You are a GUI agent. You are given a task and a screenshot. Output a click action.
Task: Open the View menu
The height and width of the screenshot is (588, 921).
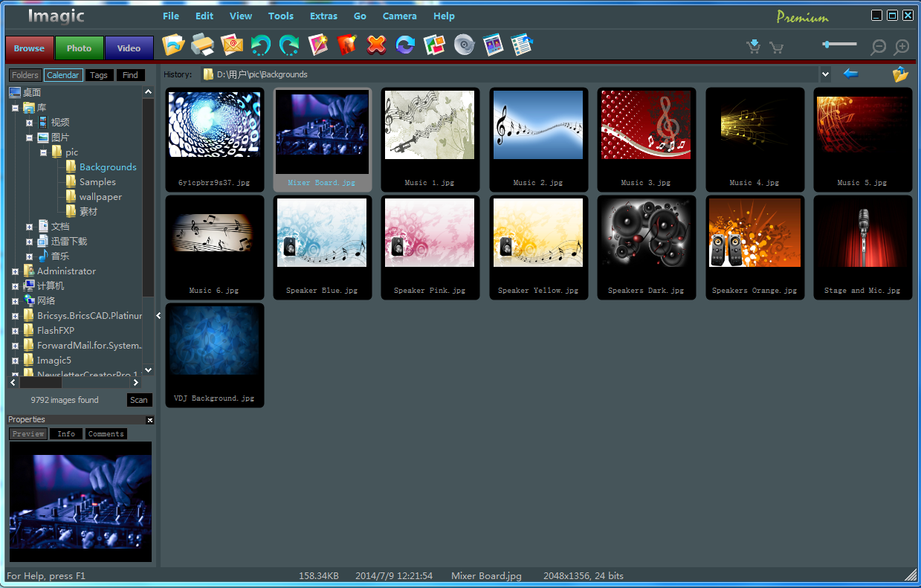(x=241, y=16)
